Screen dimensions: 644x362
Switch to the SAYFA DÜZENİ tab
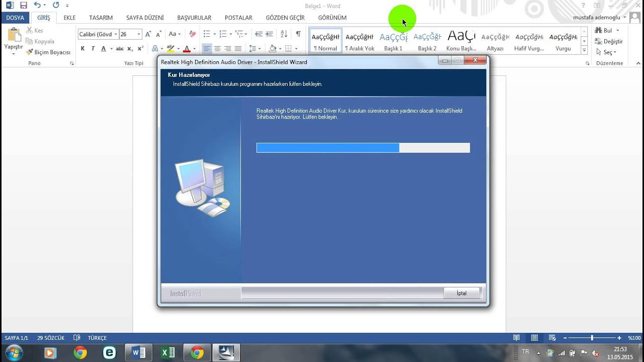(145, 18)
